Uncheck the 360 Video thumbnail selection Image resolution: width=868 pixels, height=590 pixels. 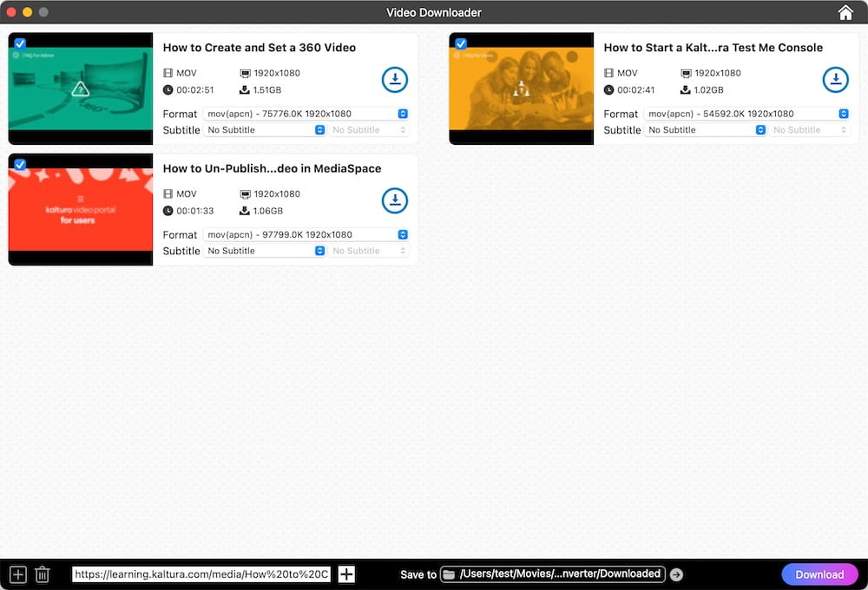(x=19, y=43)
